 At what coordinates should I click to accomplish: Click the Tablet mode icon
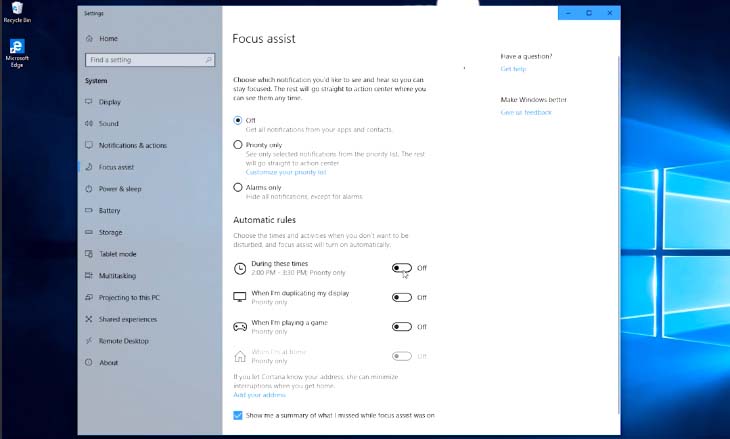[x=89, y=254]
